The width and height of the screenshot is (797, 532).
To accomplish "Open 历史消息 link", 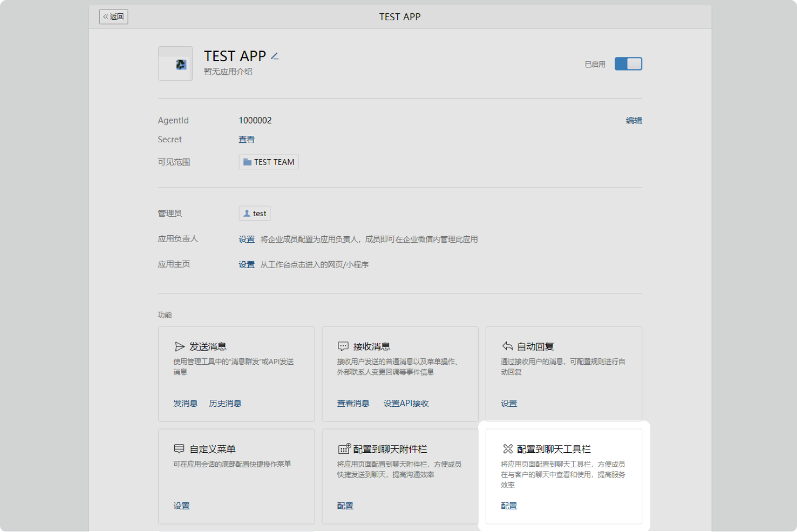I will (x=225, y=404).
